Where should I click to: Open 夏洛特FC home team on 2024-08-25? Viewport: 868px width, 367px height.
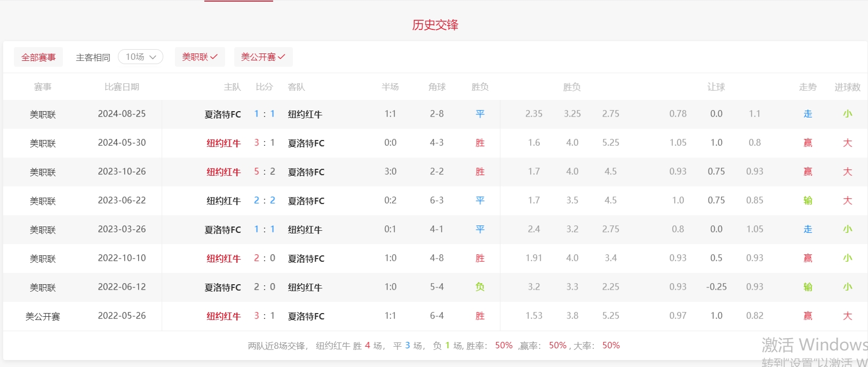coord(222,114)
